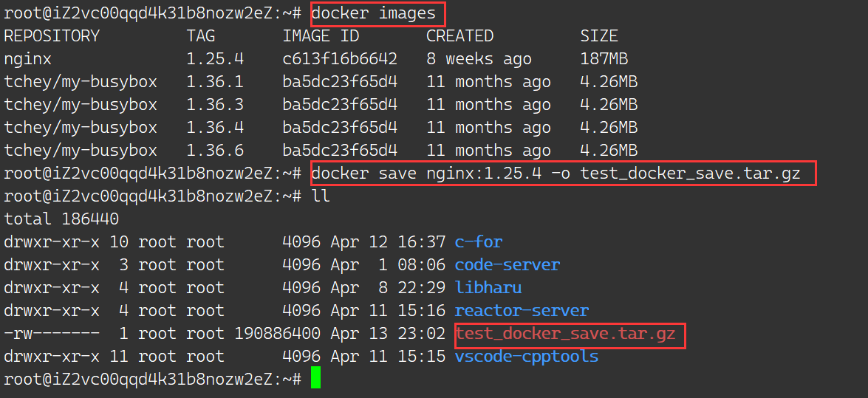The width and height of the screenshot is (868, 398).
Task: Click the "Apr 12 16:37" timestamp
Action: [x=388, y=242]
